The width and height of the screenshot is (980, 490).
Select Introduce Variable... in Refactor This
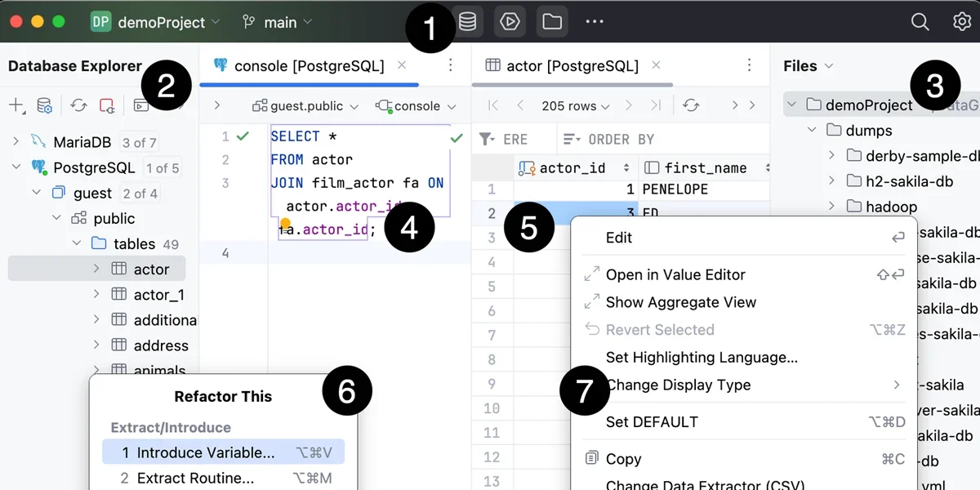(223, 452)
